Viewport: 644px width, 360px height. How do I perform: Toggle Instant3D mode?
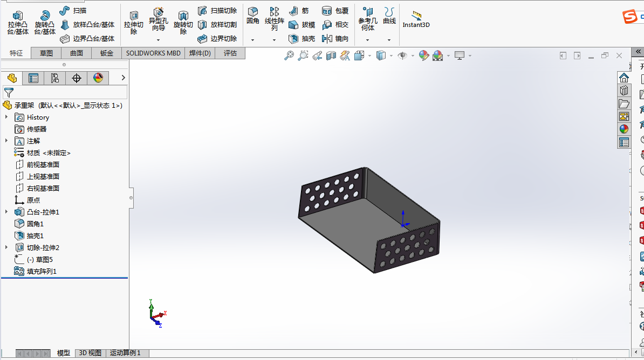coord(416,20)
